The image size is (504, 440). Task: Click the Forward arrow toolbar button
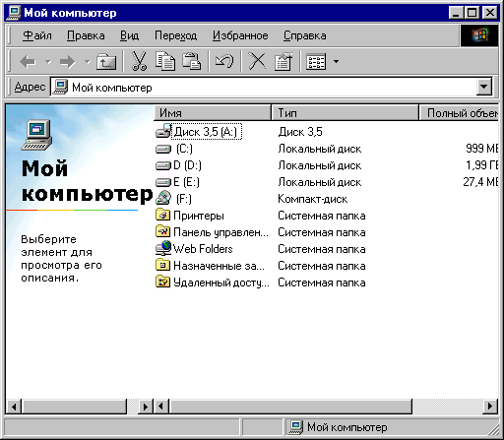coord(68,61)
